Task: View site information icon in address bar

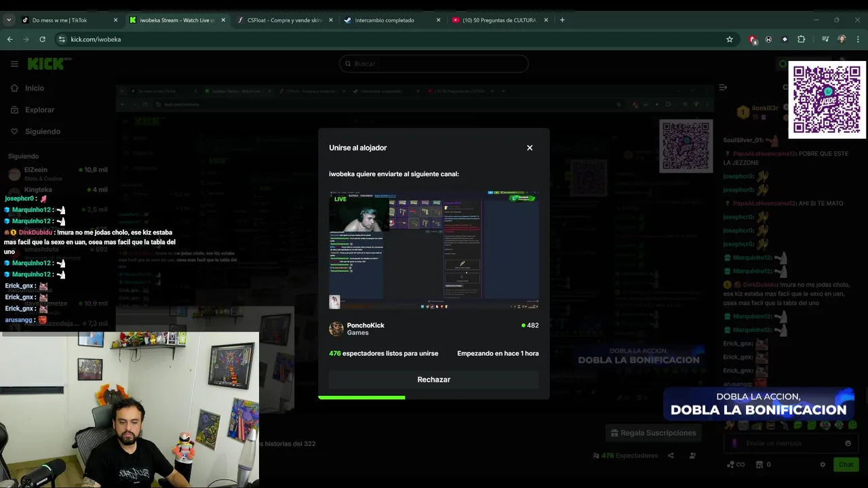Action: 62,39
